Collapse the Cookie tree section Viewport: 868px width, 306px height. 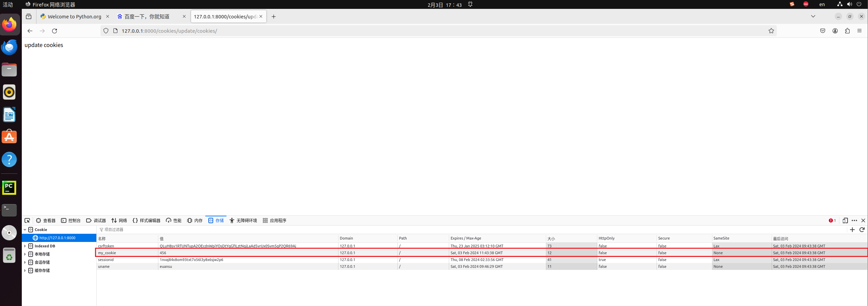pos(25,230)
